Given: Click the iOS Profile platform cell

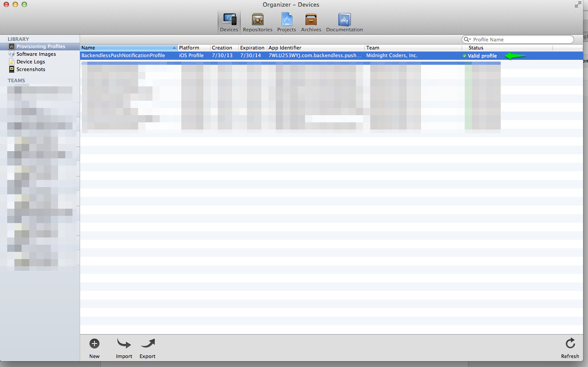Looking at the screenshot, I should [191, 56].
